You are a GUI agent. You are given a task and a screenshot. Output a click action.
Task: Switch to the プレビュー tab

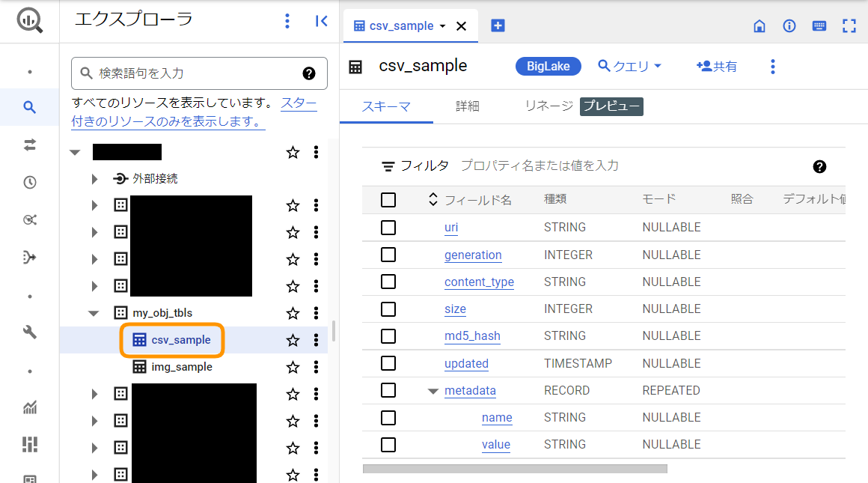click(611, 106)
